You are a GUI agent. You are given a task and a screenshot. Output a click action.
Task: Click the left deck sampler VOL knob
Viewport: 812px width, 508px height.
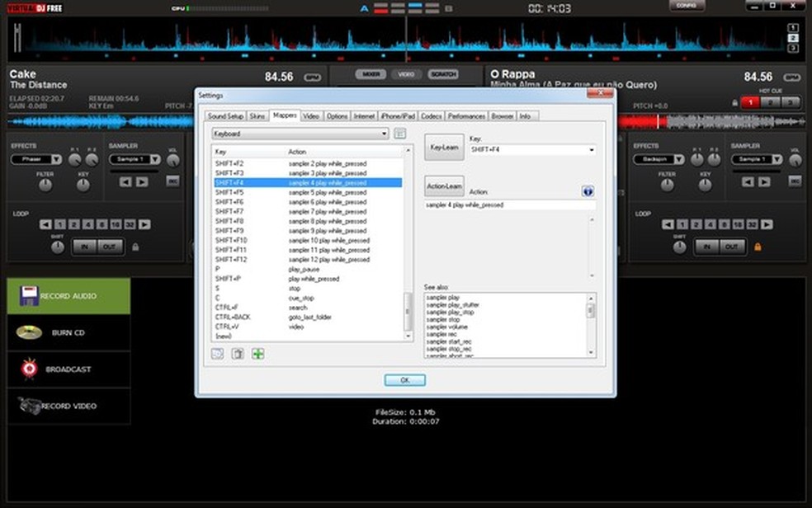coord(172,161)
